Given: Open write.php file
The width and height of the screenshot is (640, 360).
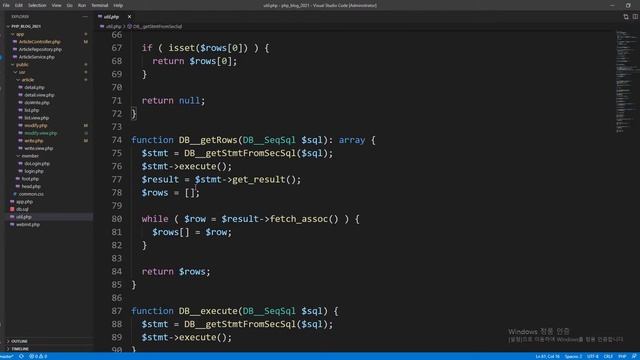Looking at the screenshot, I should (33, 141).
